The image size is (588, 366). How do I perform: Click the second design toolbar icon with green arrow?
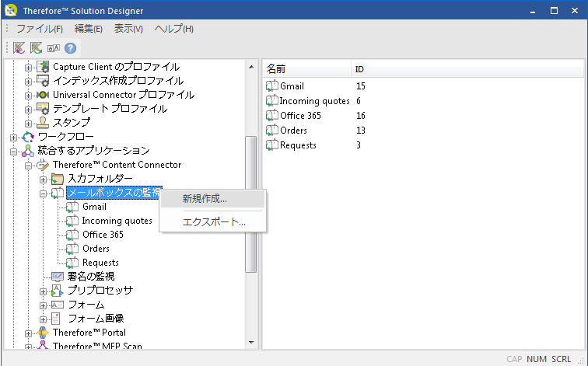coord(36,48)
